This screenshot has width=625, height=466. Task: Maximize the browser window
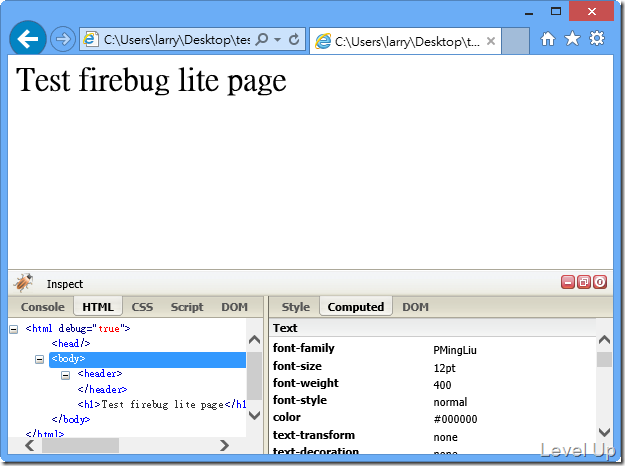(556, 11)
